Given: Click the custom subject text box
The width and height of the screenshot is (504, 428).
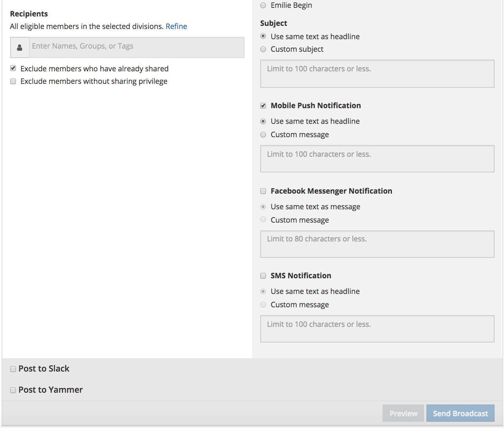Looking at the screenshot, I should [x=377, y=74].
